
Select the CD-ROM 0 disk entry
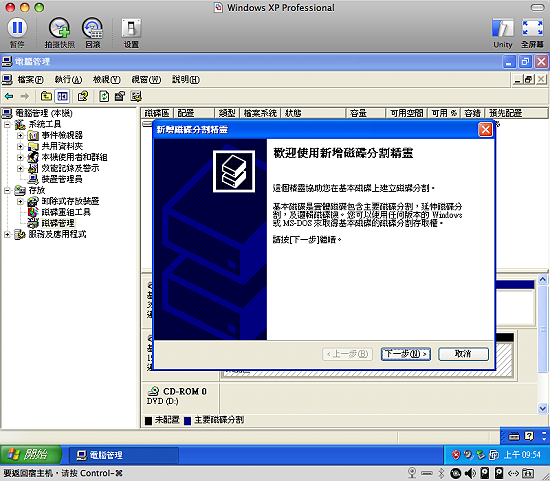[180, 398]
